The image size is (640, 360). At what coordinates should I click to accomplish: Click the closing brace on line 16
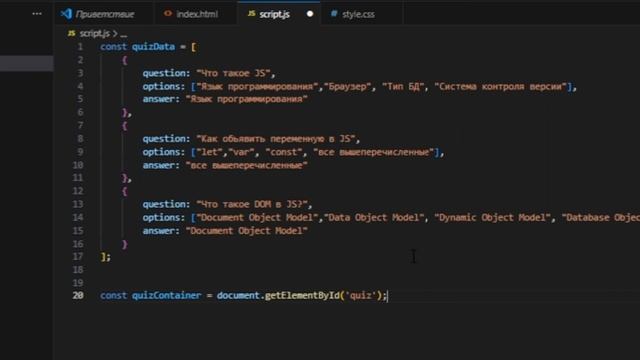click(124, 244)
